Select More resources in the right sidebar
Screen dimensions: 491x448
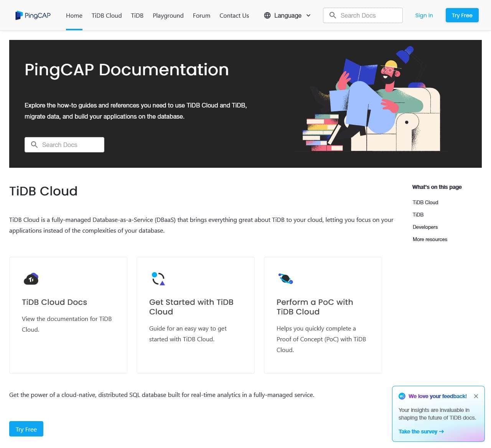(430, 239)
